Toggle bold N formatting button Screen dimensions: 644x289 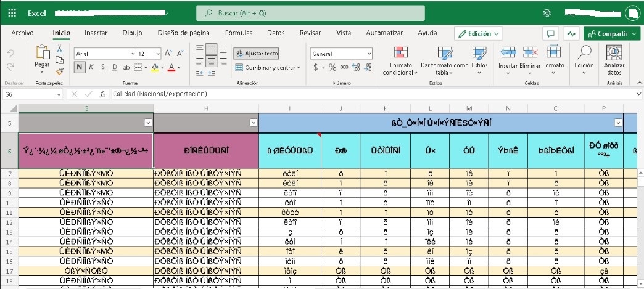pyautogui.click(x=80, y=67)
